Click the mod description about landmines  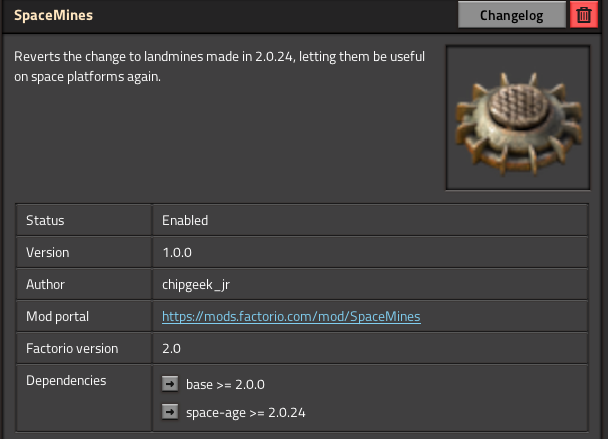(x=219, y=66)
